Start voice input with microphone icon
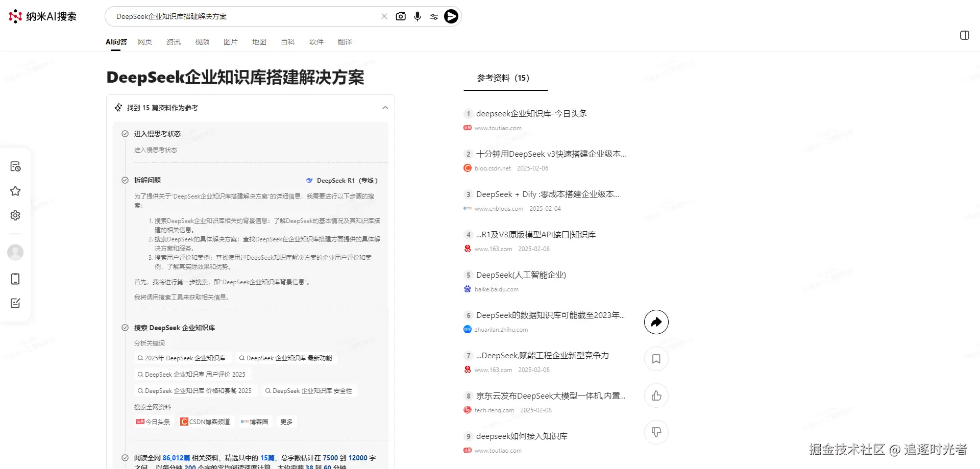Screen dimensions: 980x469 [x=418, y=16]
